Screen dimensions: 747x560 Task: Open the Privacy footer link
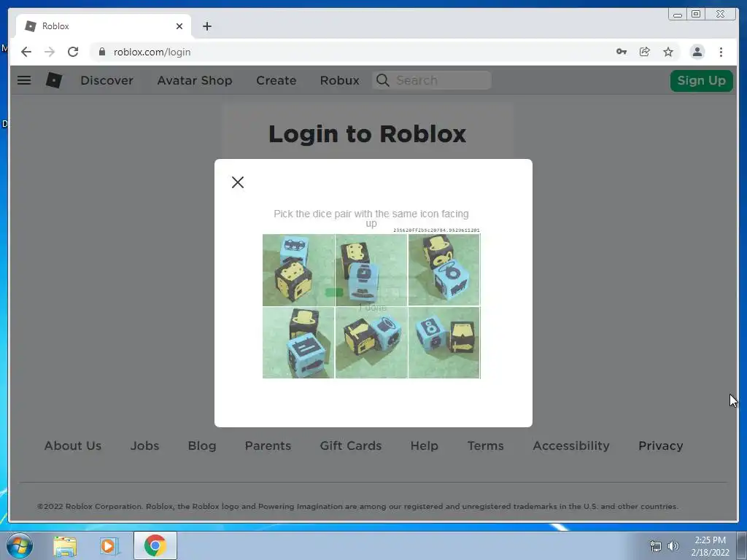click(661, 446)
